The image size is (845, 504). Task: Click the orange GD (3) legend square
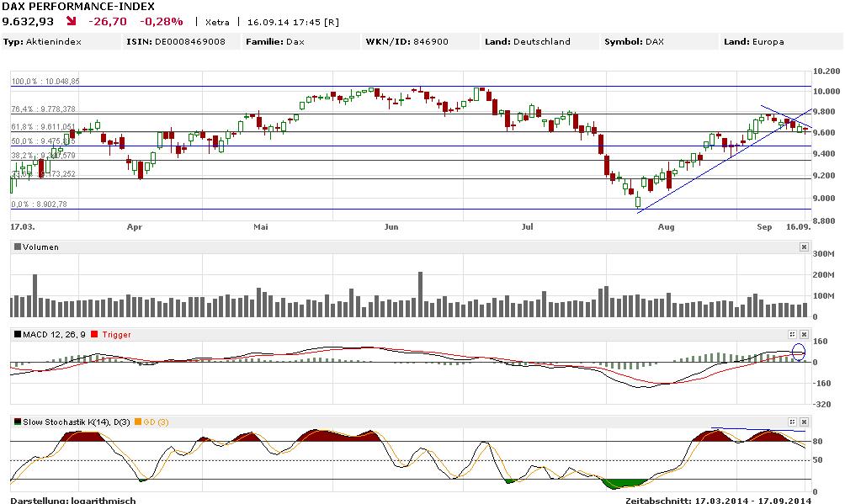coord(138,422)
